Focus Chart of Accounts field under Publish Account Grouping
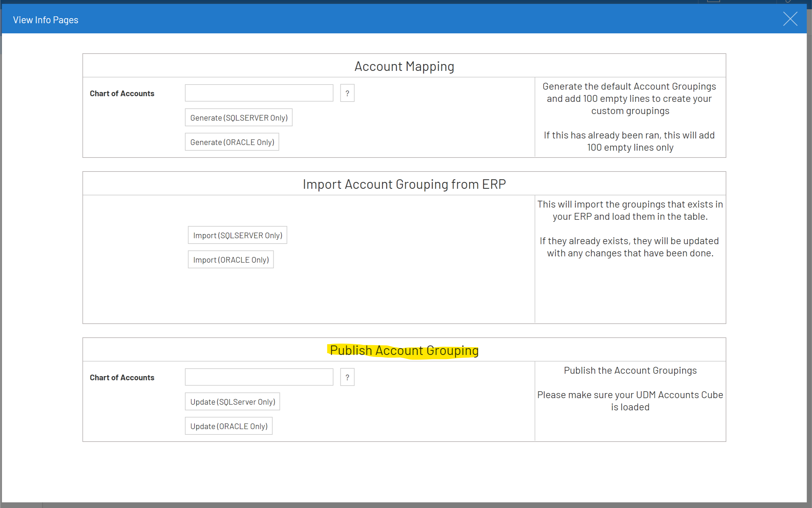This screenshot has width=812, height=508. tap(259, 377)
